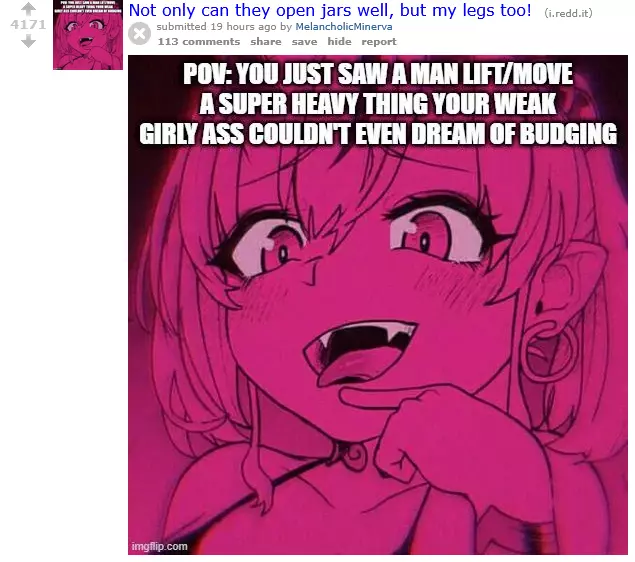The width and height of the screenshot is (635, 562).
Task: Hide this post
Action: [x=339, y=42]
